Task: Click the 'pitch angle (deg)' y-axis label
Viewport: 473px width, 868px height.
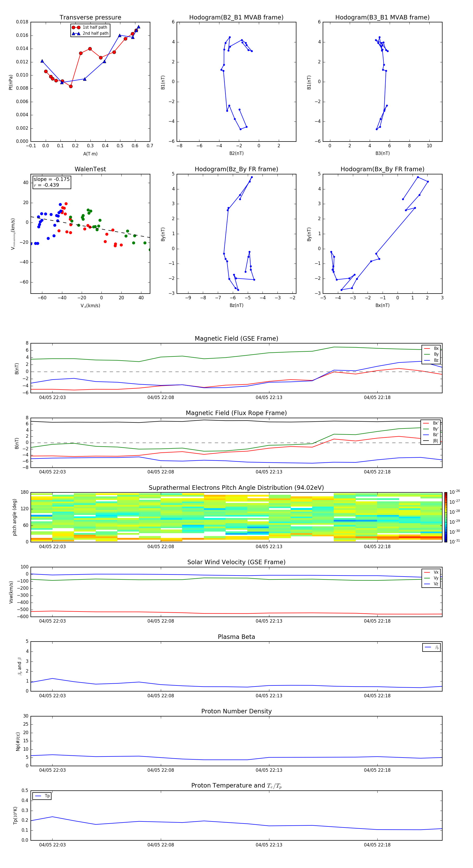Action: point(14,517)
